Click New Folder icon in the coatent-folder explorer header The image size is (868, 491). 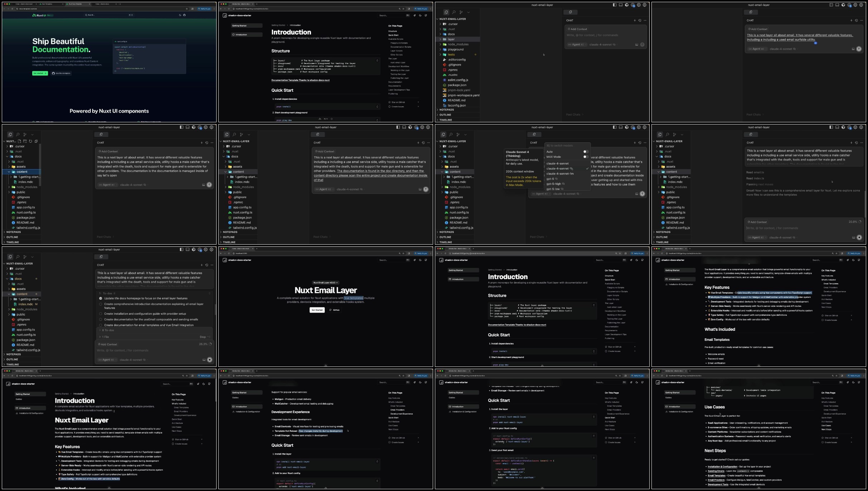[25, 141]
